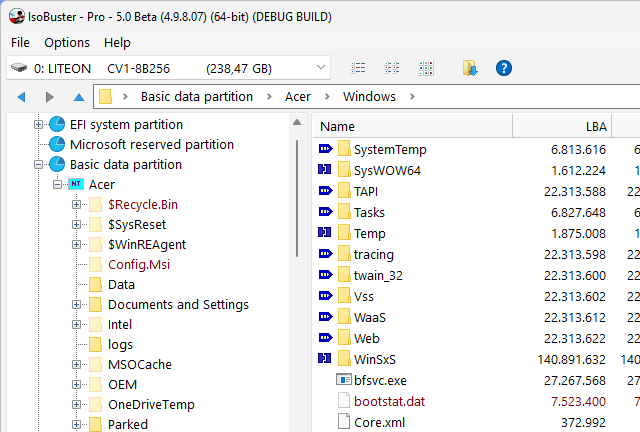Collapse the Basic data partition node

pos(38,165)
